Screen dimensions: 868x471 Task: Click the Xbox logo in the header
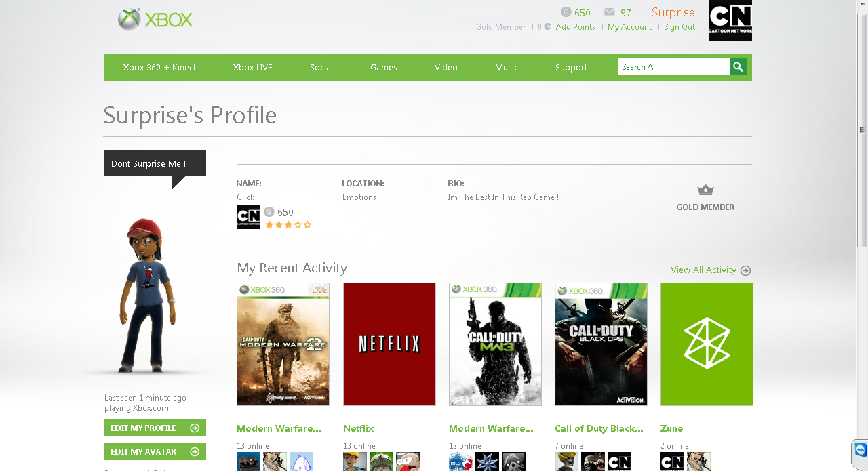click(155, 19)
